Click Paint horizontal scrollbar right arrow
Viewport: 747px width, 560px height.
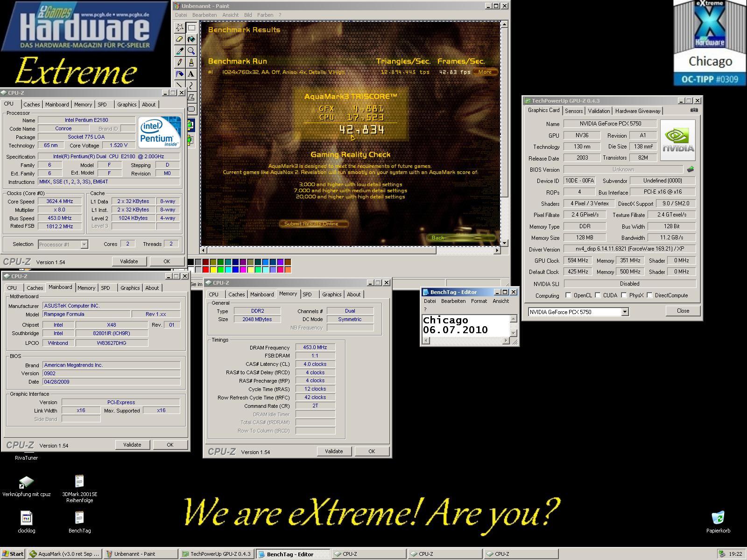click(497, 251)
